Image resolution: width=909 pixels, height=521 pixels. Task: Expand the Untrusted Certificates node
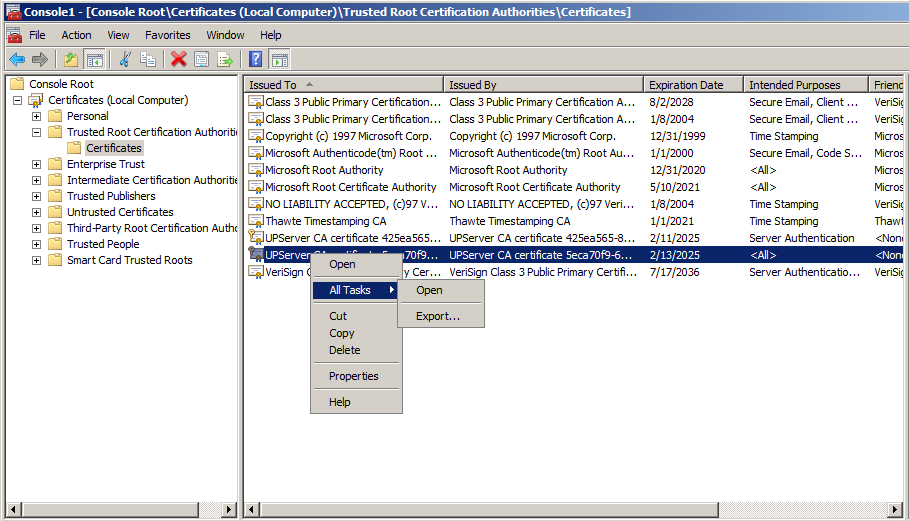coord(37,212)
